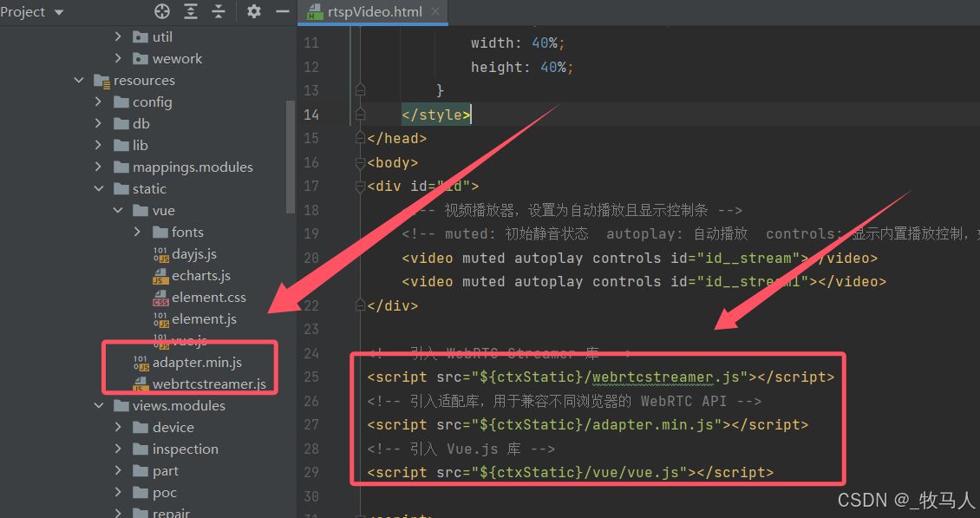
Task: Open the Project panel settings gear
Action: tap(253, 12)
